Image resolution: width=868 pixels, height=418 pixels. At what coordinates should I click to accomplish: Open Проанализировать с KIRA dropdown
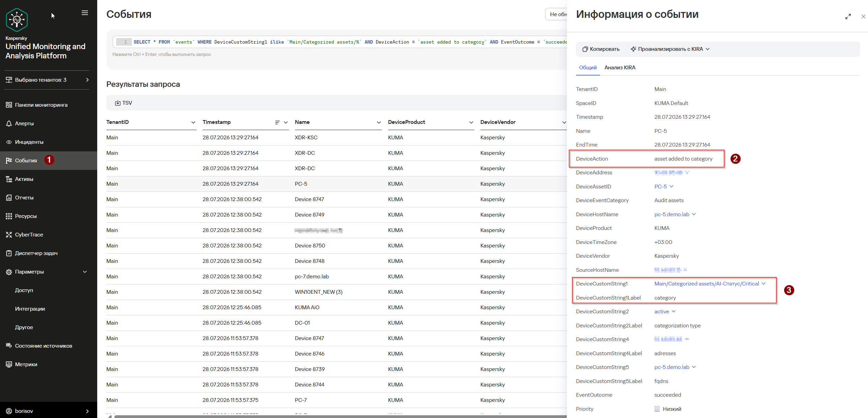point(670,49)
